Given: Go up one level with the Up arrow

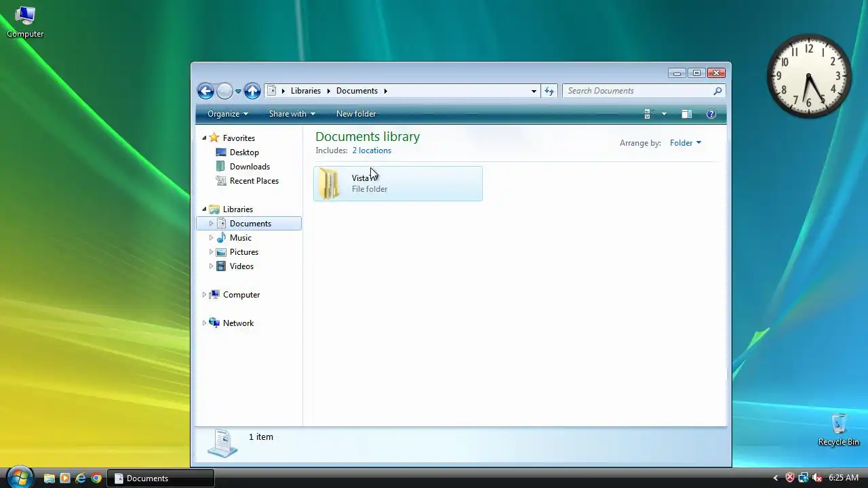Looking at the screenshot, I should pyautogui.click(x=252, y=91).
